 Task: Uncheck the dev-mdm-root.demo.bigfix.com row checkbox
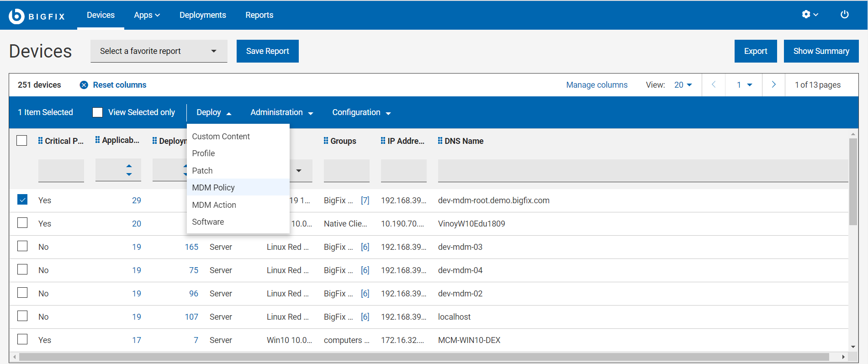22,200
